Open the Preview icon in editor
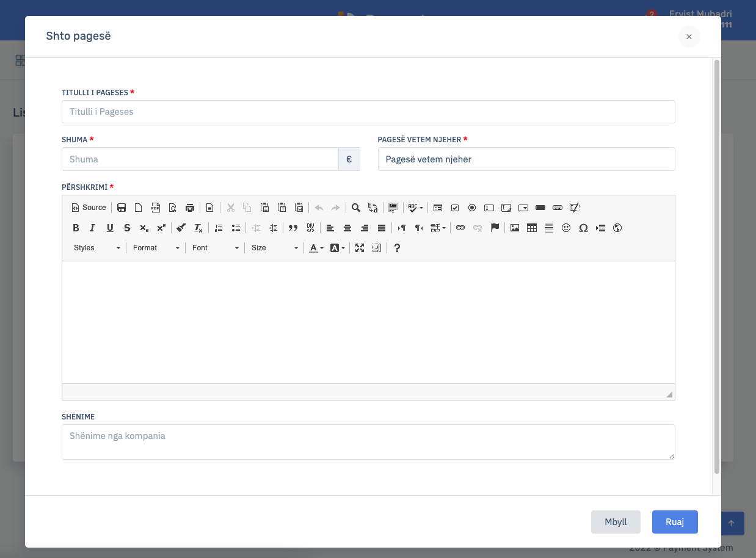Viewport: 756px width, 558px height. coord(173,208)
